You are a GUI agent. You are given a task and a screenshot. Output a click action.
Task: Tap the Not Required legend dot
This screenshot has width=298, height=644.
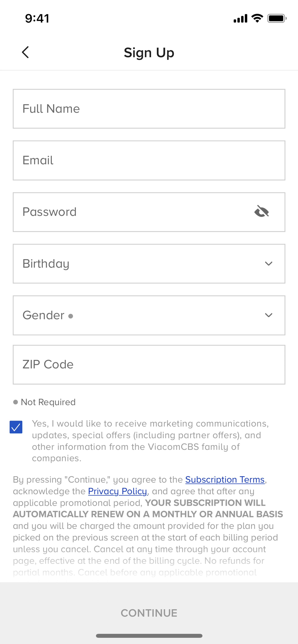16,402
